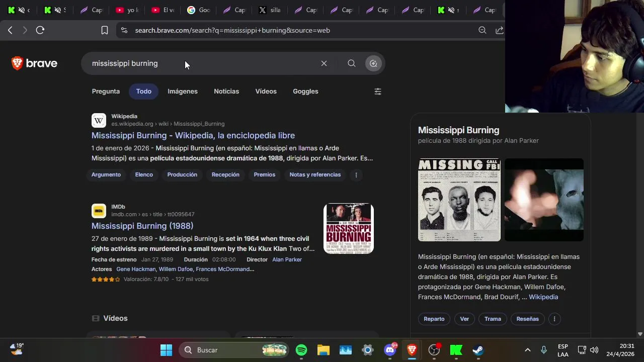Click the Ver button in the infobox
Screen dimensions: 644x362
pos(464,319)
